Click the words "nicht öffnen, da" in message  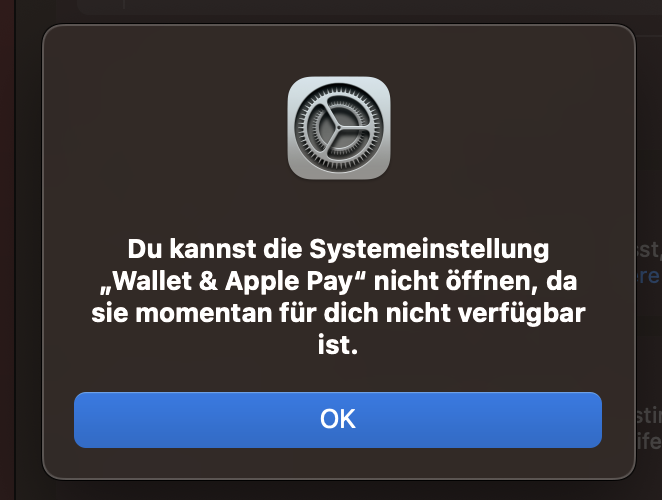coord(475,281)
